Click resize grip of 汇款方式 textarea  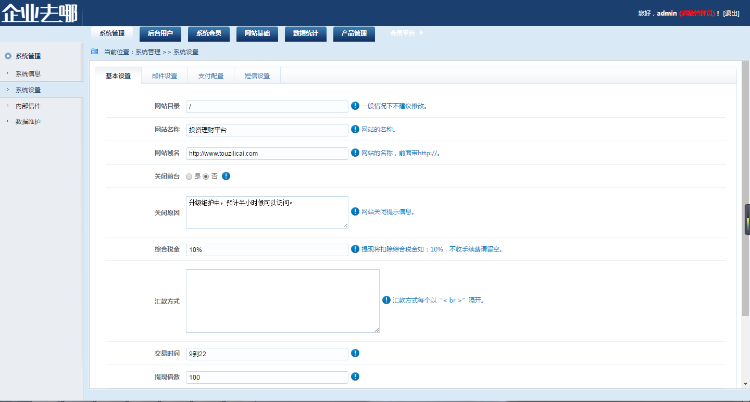pos(377,330)
